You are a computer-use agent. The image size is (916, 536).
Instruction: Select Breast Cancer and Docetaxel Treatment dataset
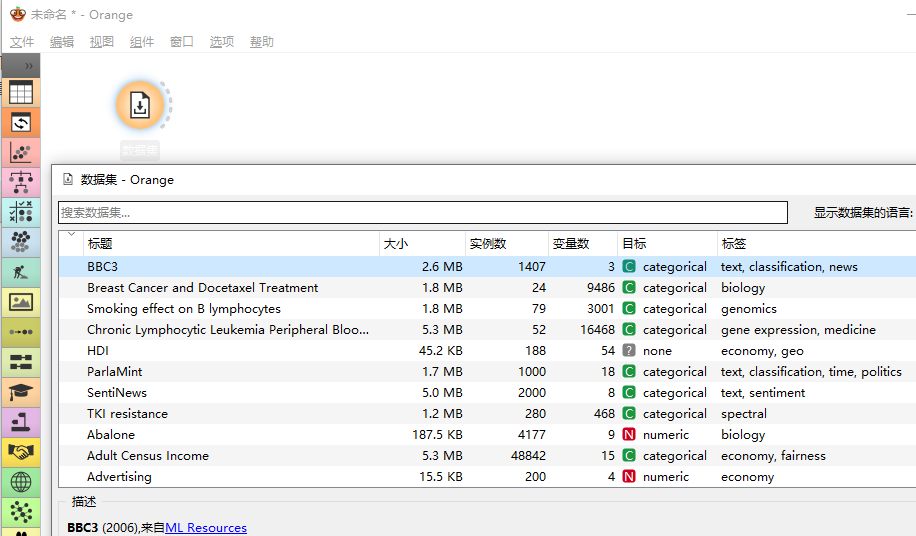pos(487,288)
